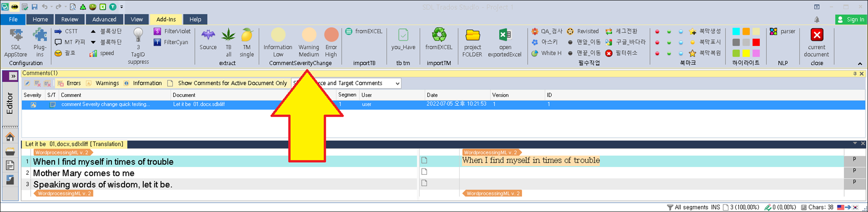Select the pink highlight swatch
Image resolution: width=868 pixels, height=212 pixels.
click(x=756, y=53)
